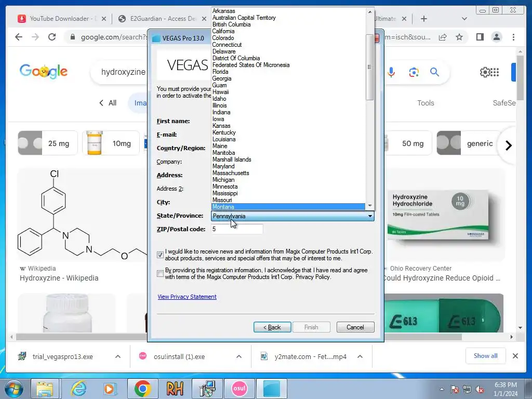Click the taskbar clock showing 6:38 PM
Image resolution: width=532 pixels, height=399 pixels.
click(506, 389)
